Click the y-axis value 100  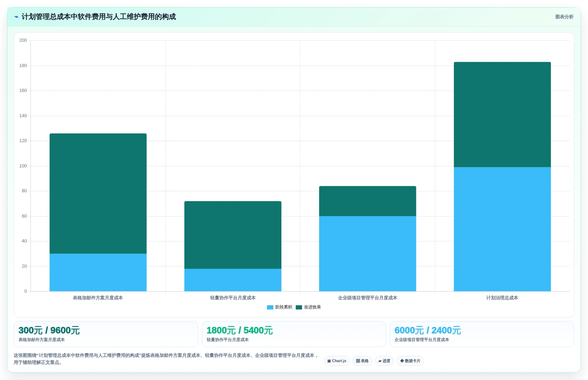[23, 166]
